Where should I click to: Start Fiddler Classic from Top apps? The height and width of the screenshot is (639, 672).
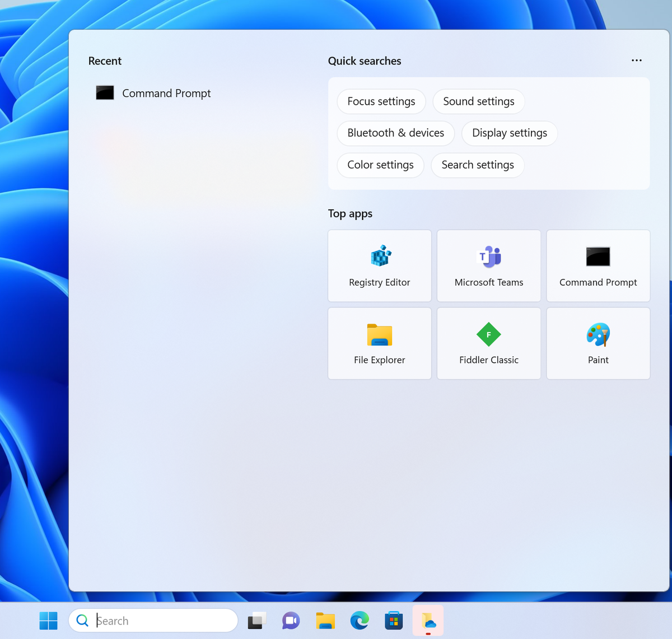488,343
